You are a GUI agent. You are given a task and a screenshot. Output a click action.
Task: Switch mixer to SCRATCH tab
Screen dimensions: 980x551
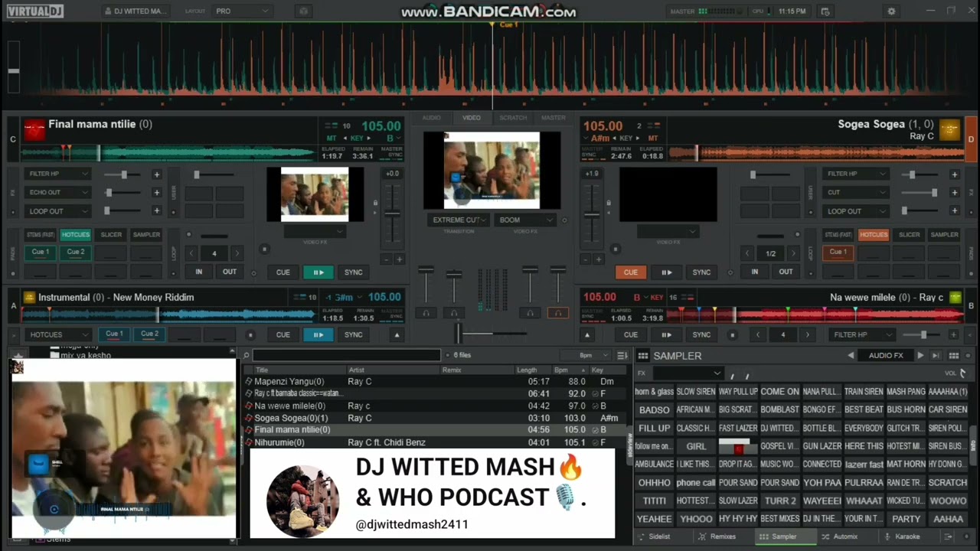(x=513, y=118)
